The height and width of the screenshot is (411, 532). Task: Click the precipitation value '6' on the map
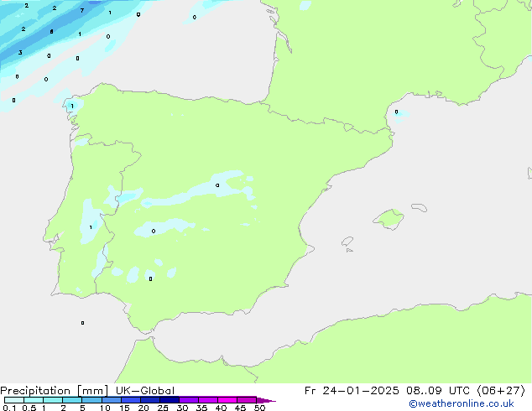click(x=51, y=32)
